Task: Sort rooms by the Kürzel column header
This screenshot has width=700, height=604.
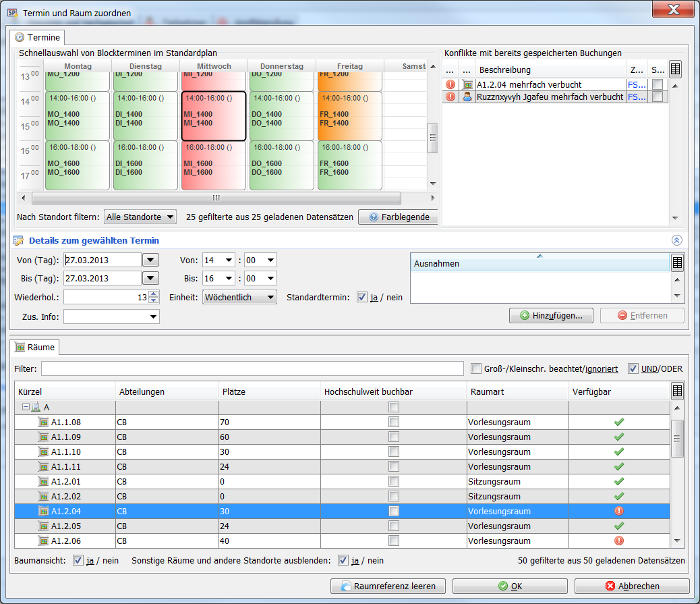Action: (x=65, y=392)
